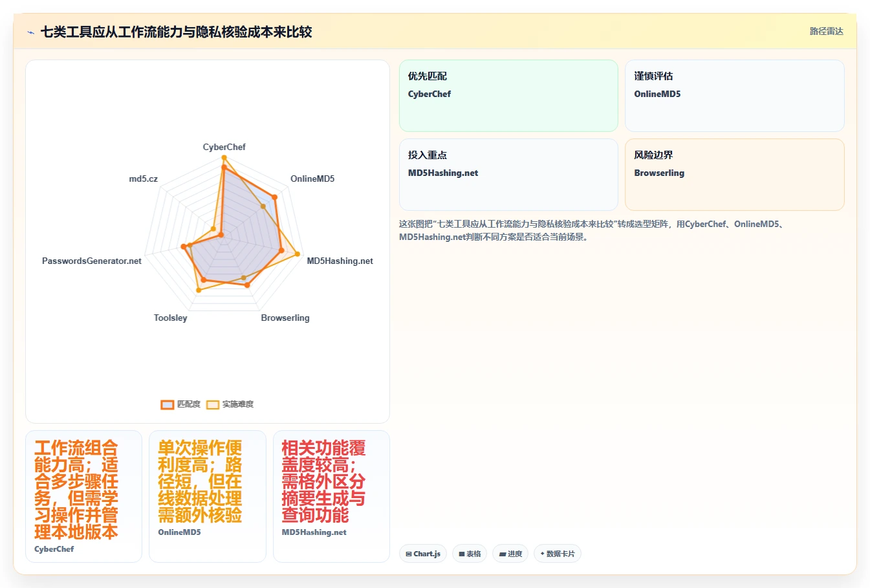Image resolution: width=870 pixels, height=588 pixels.
Task: Click the CyberChef axis label on the radar
Action: (x=224, y=147)
